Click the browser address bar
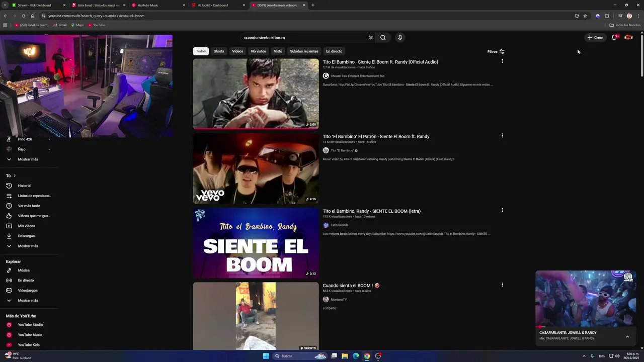Screen dimensions: 644x362 (x=302, y=16)
